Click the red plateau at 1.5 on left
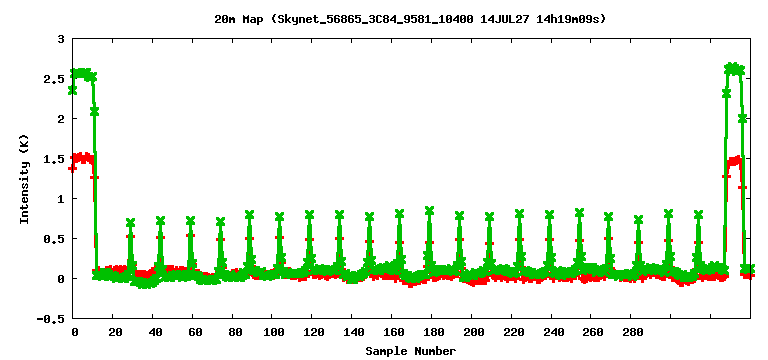 81,158
